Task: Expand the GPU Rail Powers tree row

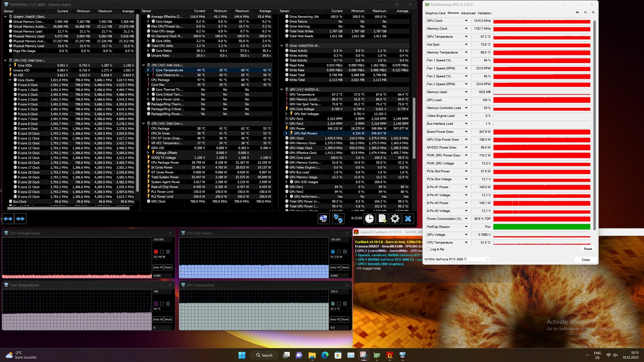Action: 286,133
